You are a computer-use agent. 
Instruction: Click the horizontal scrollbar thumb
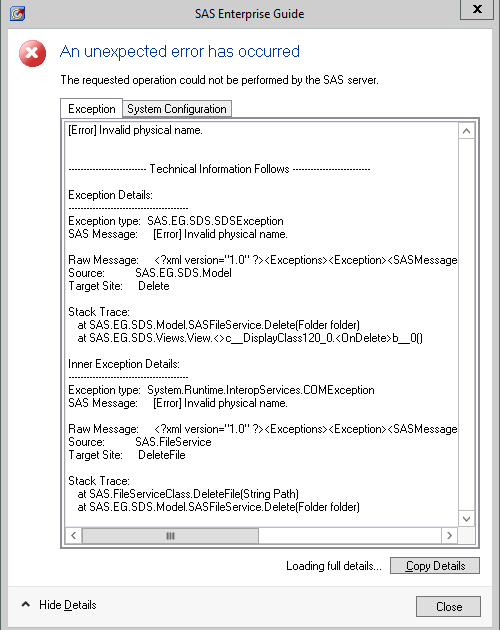170,536
